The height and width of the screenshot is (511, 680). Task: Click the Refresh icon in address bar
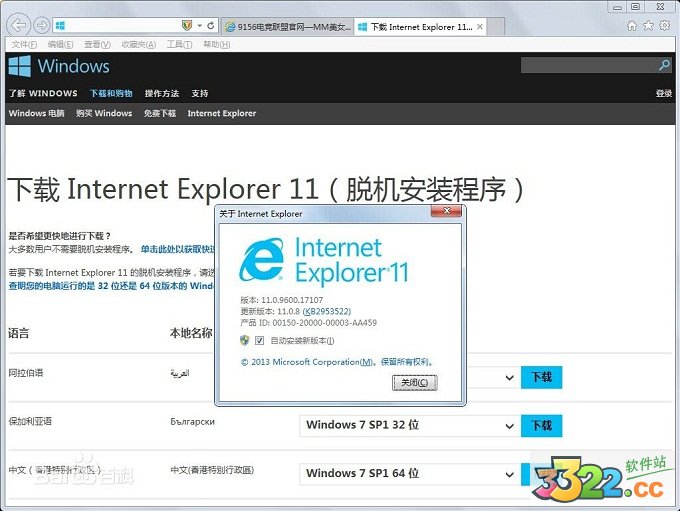click(x=211, y=26)
